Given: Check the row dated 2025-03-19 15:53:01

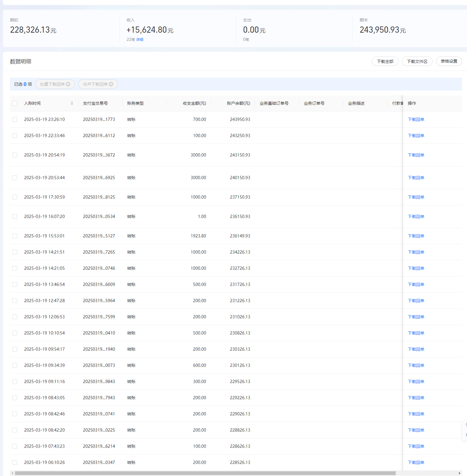Looking at the screenshot, I should coord(15,236).
